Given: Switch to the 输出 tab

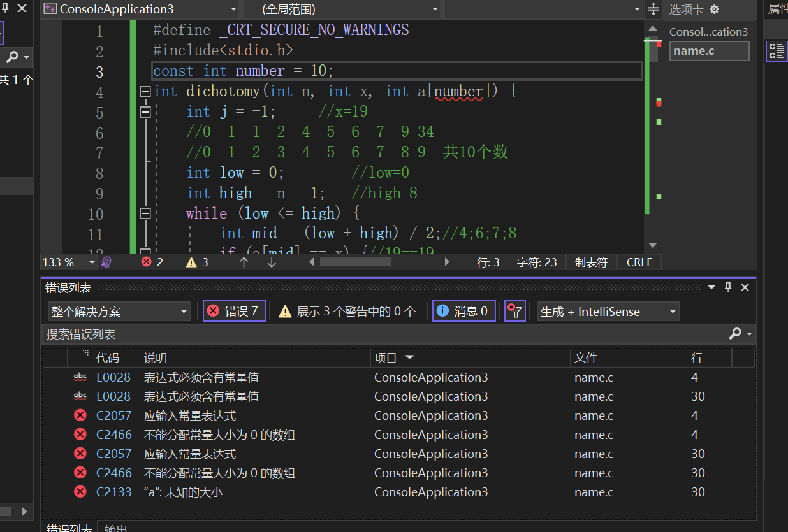Looking at the screenshot, I should pos(116,528).
